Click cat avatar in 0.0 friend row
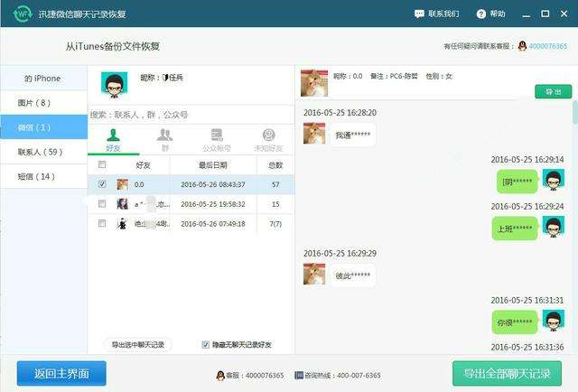The height and width of the screenshot is (392, 578). (x=123, y=184)
